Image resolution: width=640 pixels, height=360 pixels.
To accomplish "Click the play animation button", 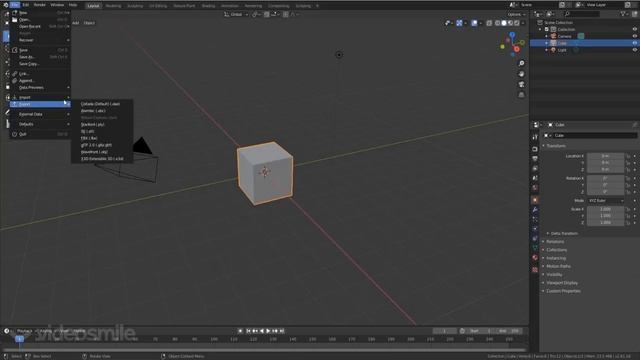I will tap(268, 331).
